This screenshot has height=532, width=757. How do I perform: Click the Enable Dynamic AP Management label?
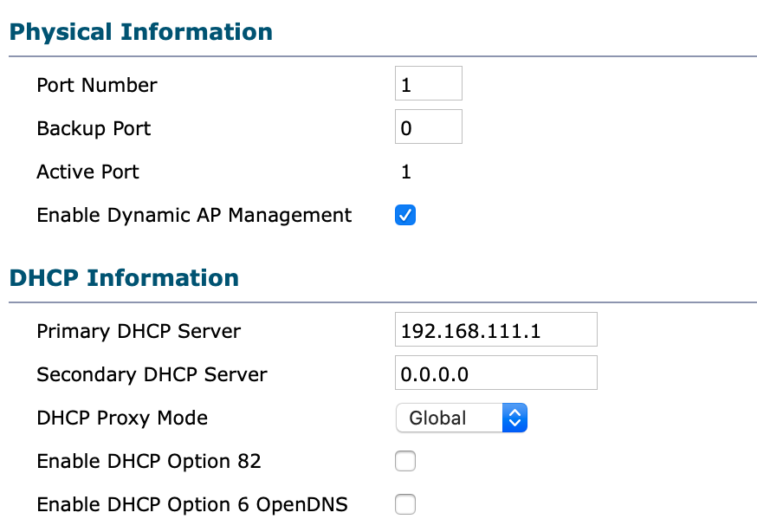coord(194,215)
